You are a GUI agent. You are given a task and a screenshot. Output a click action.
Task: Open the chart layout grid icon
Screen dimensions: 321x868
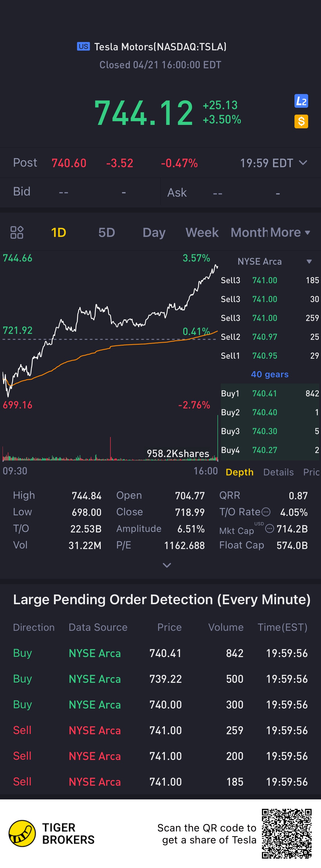point(17,232)
